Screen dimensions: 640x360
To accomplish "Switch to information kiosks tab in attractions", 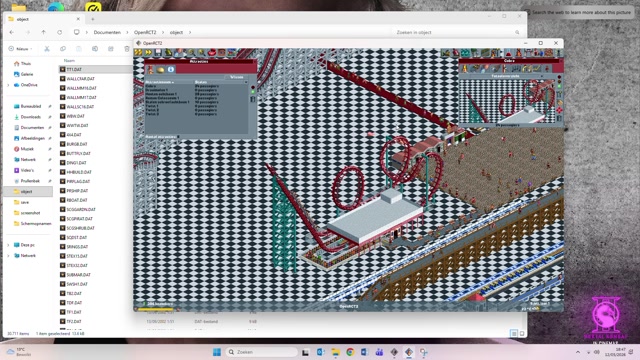I will pos(171,70).
